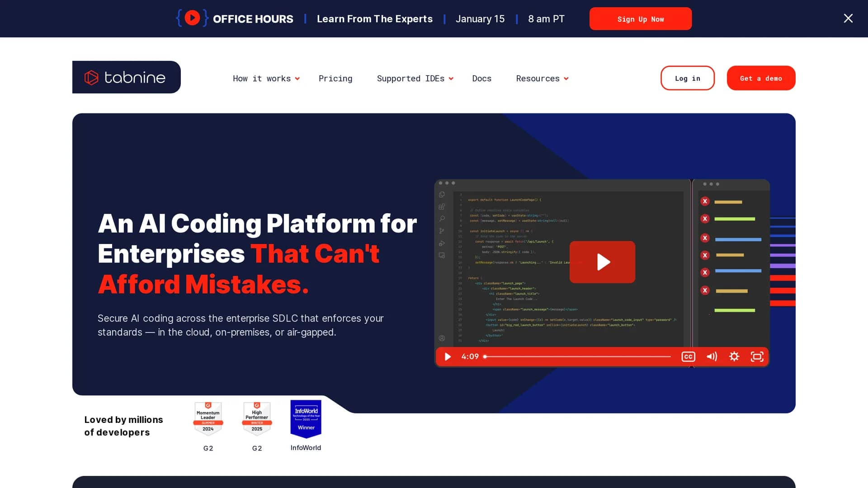868x488 pixels.
Task: Mute the video volume
Action: (x=712, y=357)
